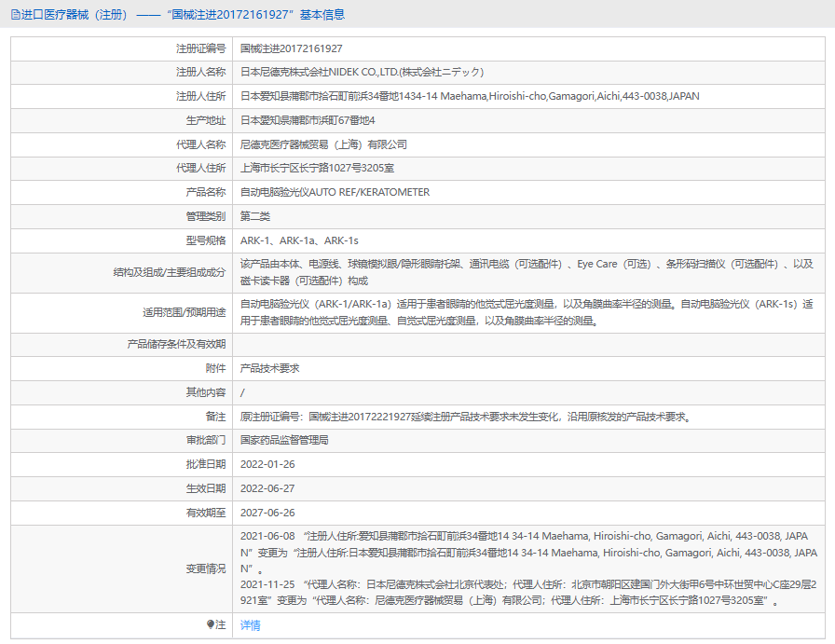Select expiry date 2027-06-26

267,513
